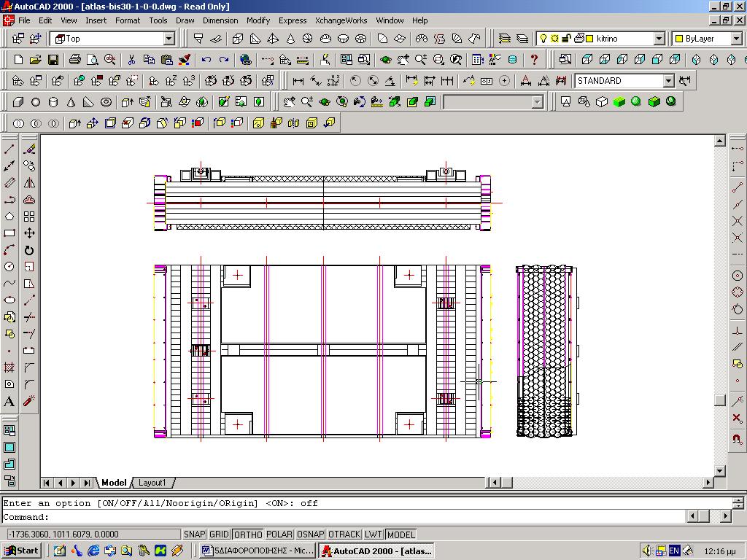Click the Cut scissors icon
This screenshot has width=747, height=560.
click(x=131, y=60)
